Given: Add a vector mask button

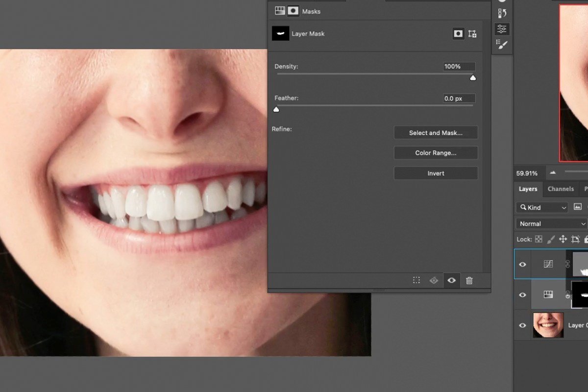Looking at the screenshot, I should (x=472, y=34).
